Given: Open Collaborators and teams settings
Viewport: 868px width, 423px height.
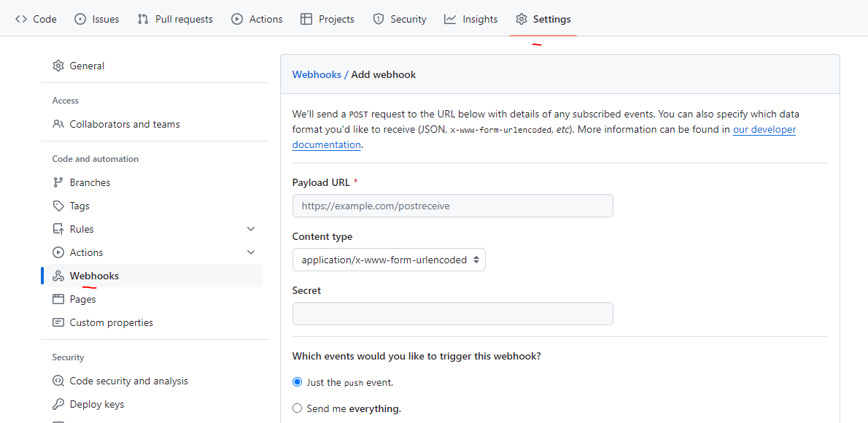Looking at the screenshot, I should coord(124,124).
